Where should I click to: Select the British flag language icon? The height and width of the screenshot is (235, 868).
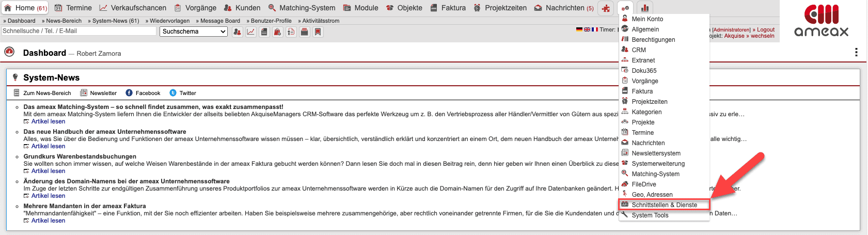tap(587, 29)
